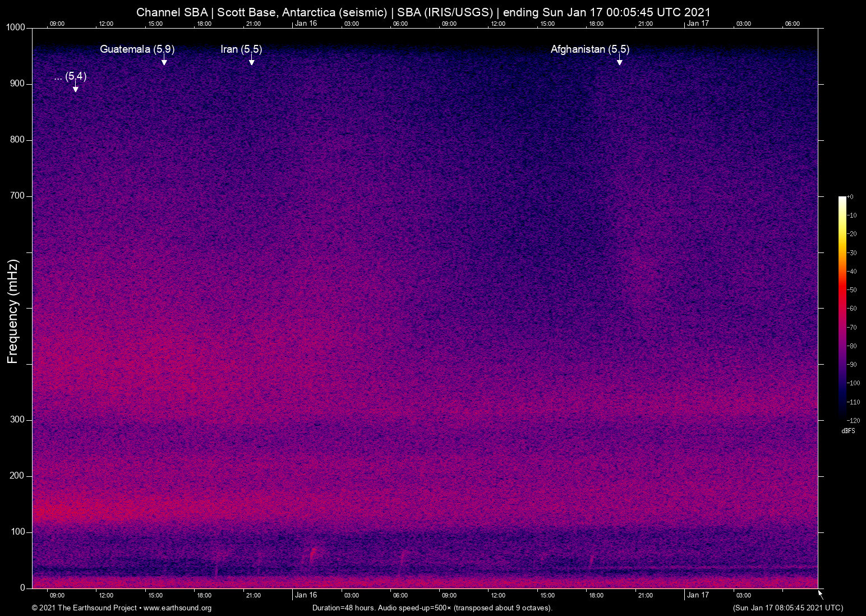
Task: Select the Afghanistan (5.5) earthquake label
Action: (x=589, y=49)
